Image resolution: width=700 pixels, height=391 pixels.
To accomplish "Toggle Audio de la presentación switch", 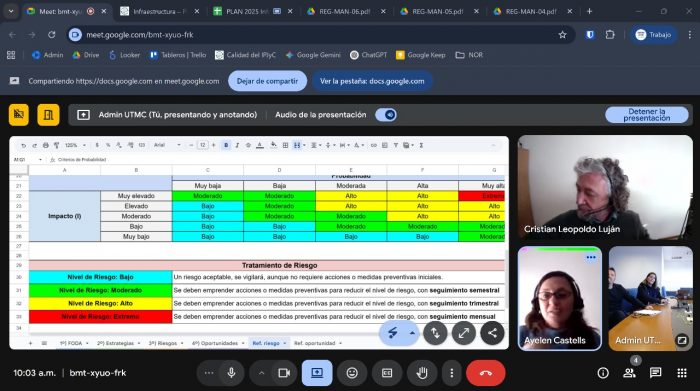I will [386, 115].
